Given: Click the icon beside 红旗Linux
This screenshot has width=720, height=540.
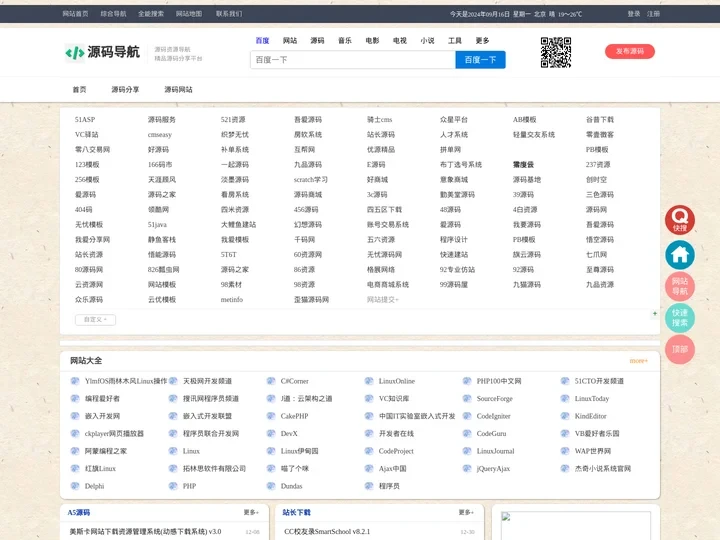Looking at the screenshot, I should tap(75, 468).
